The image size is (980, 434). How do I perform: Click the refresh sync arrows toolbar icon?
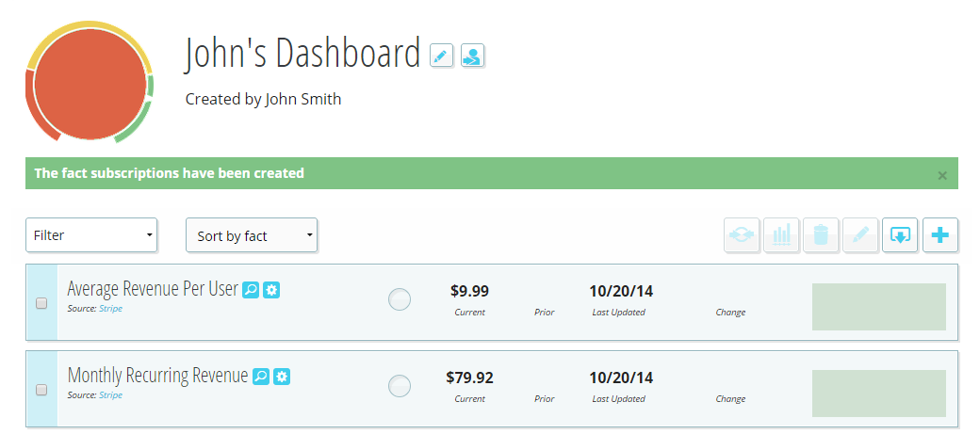[x=742, y=234]
